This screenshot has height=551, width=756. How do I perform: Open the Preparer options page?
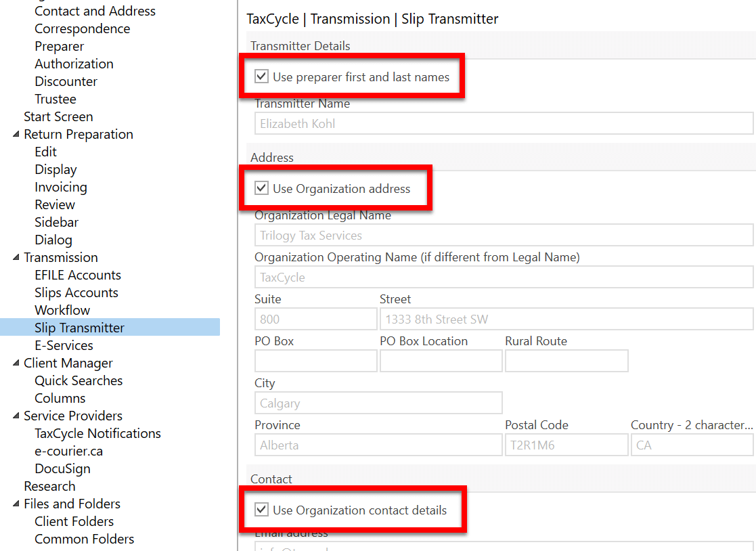[x=60, y=46]
